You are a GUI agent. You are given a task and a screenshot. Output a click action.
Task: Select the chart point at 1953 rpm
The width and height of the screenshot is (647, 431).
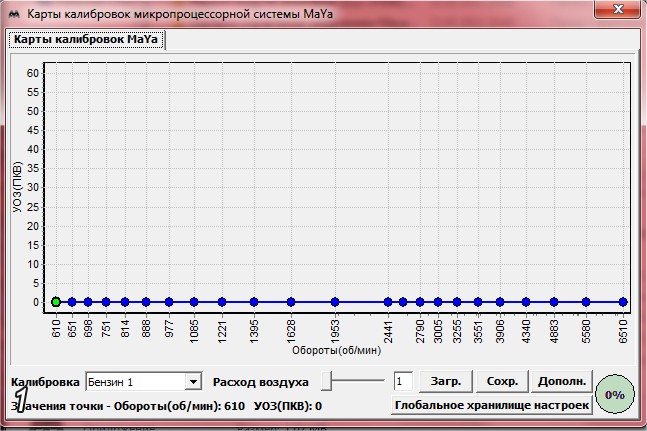point(335,301)
